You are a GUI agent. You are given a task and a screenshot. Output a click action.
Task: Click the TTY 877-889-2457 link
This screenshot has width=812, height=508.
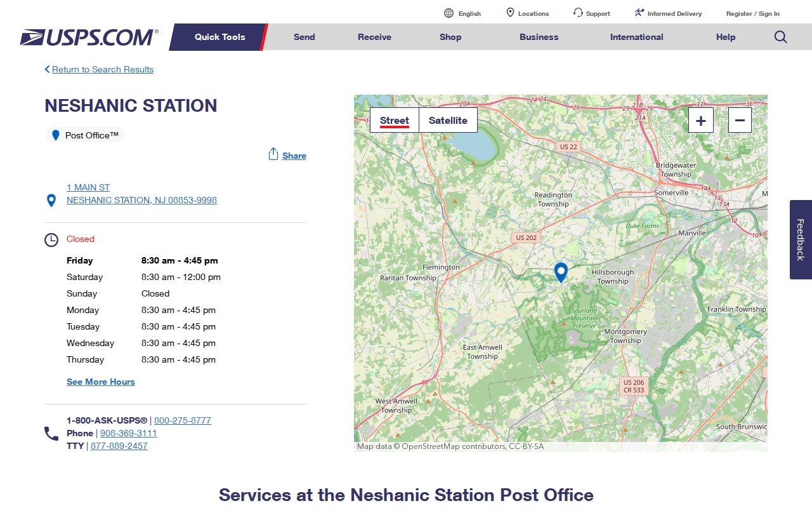pyautogui.click(x=119, y=446)
